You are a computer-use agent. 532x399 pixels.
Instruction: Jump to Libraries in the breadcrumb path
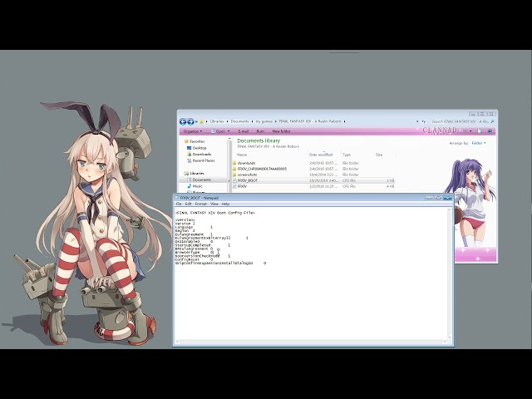click(217, 121)
